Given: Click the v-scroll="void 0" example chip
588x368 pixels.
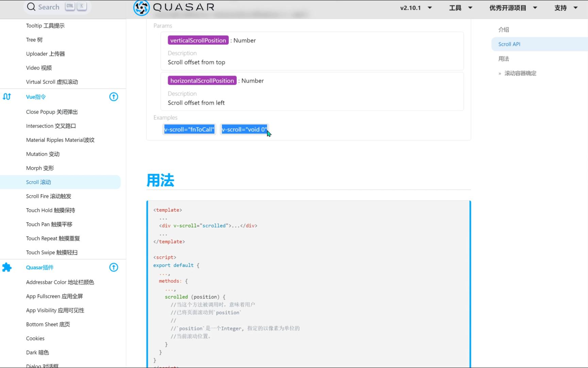Looking at the screenshot, I should [x=244, y=129].
